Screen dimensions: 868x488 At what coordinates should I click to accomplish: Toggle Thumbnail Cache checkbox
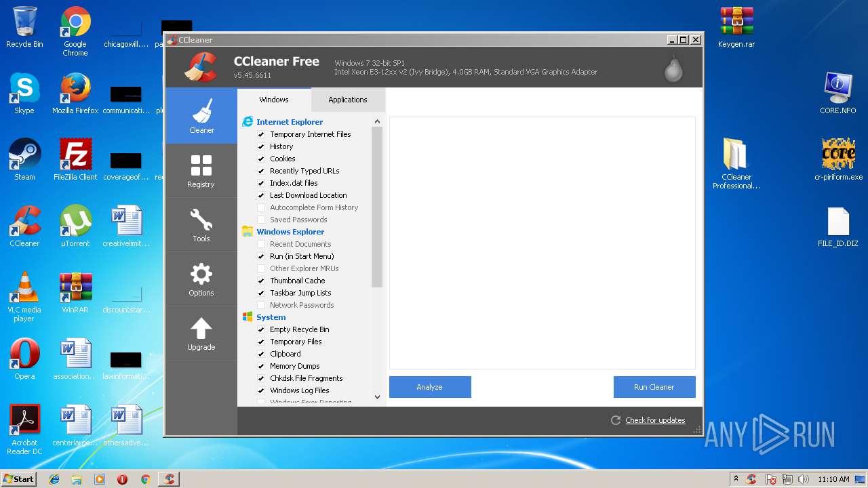(261, 281)
